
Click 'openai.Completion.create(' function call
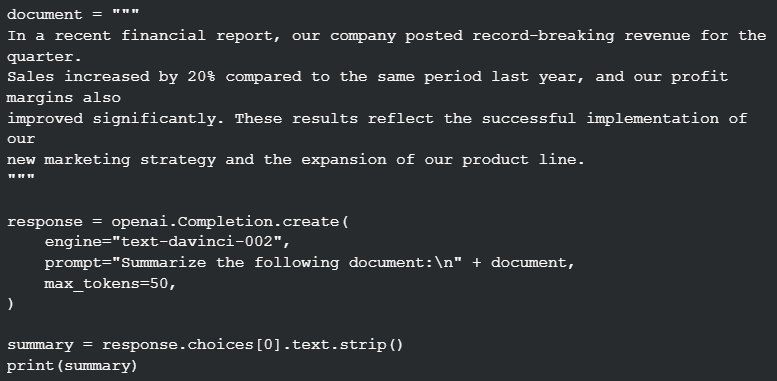point(230,221)
